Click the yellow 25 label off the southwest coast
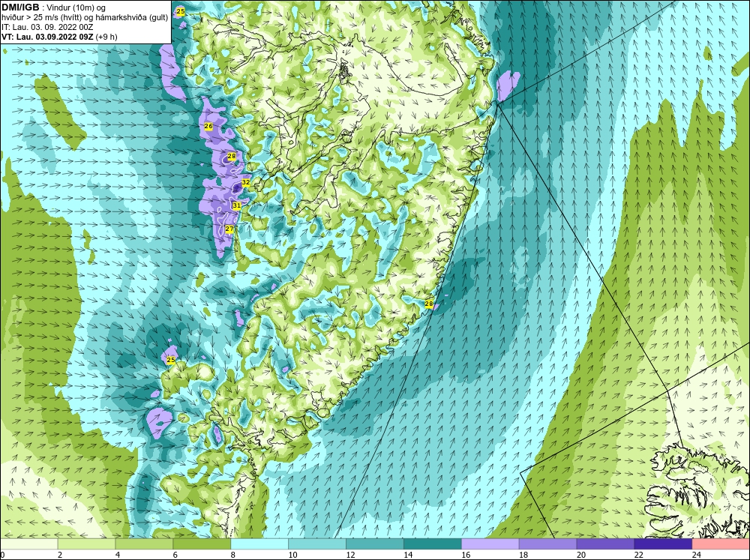This screenshot has height=560, width=750. coord(171,360)
